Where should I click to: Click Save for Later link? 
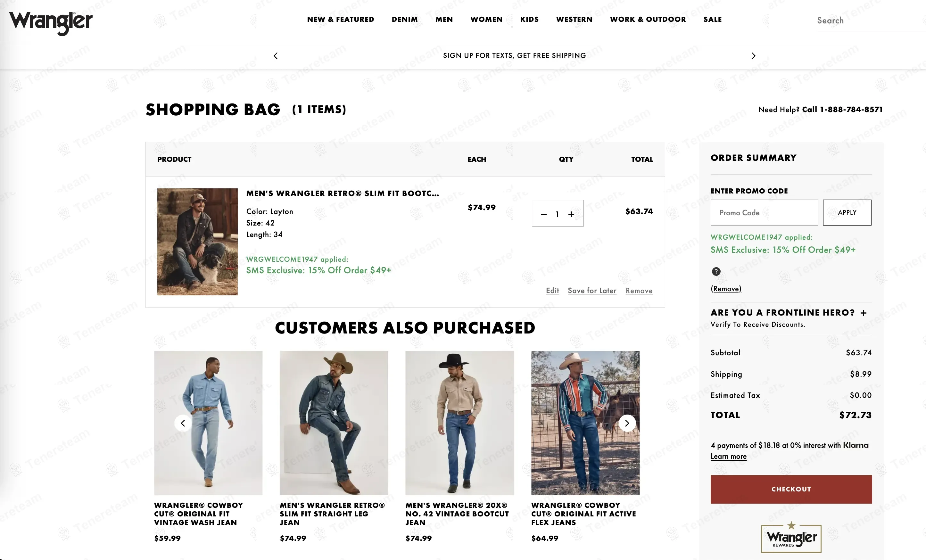point(592,291)
